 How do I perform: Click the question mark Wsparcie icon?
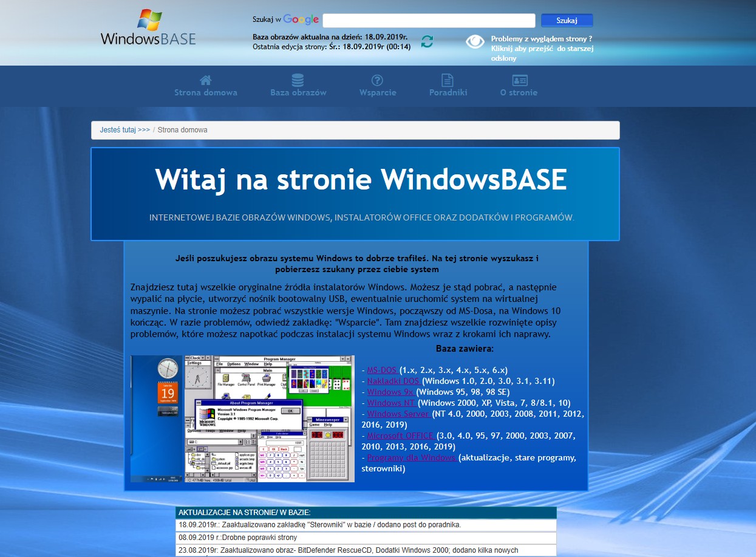tap(377, 80)
